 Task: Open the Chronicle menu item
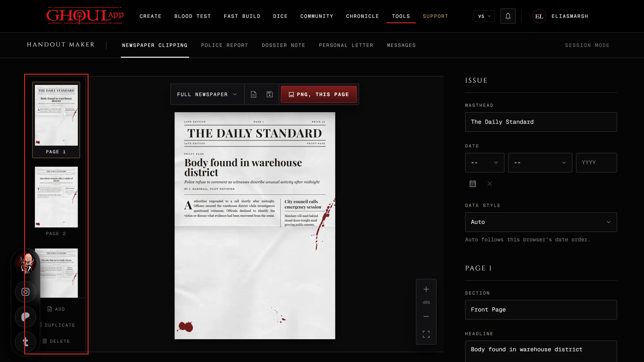(x=362, y=16)
